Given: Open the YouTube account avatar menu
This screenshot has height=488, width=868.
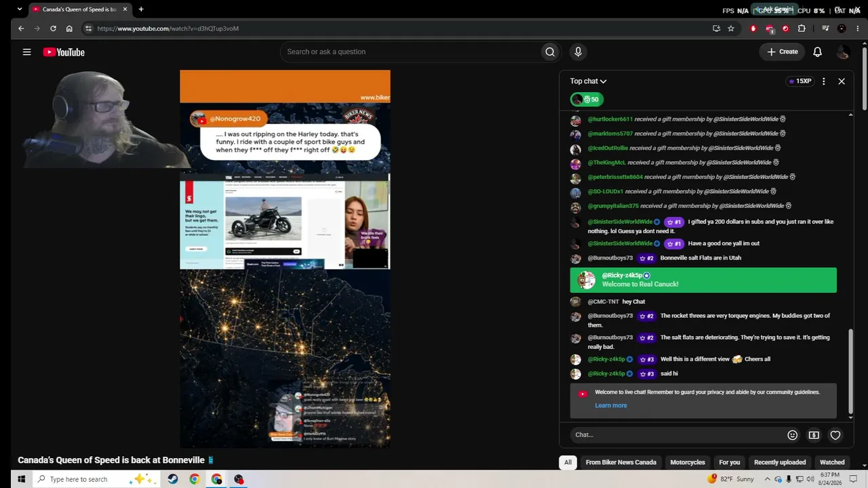Looking at the screenshot, I should pos(843,52).
